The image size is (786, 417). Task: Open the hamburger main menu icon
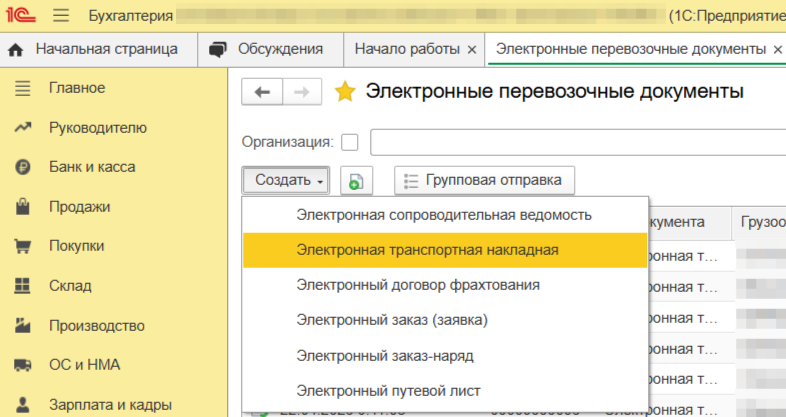click(x=61, y=16)
